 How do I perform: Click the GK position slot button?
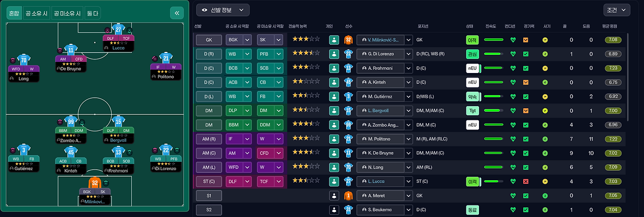pos(208,40)
